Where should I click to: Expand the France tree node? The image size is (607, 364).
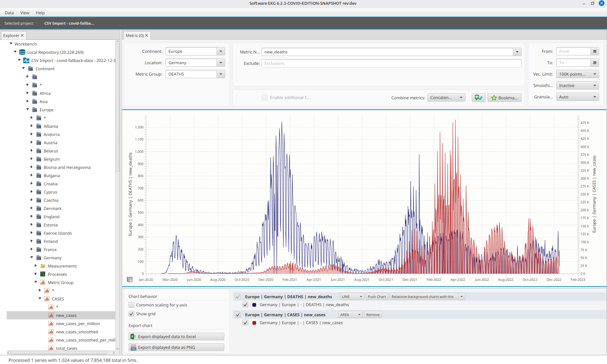point(32,250)
